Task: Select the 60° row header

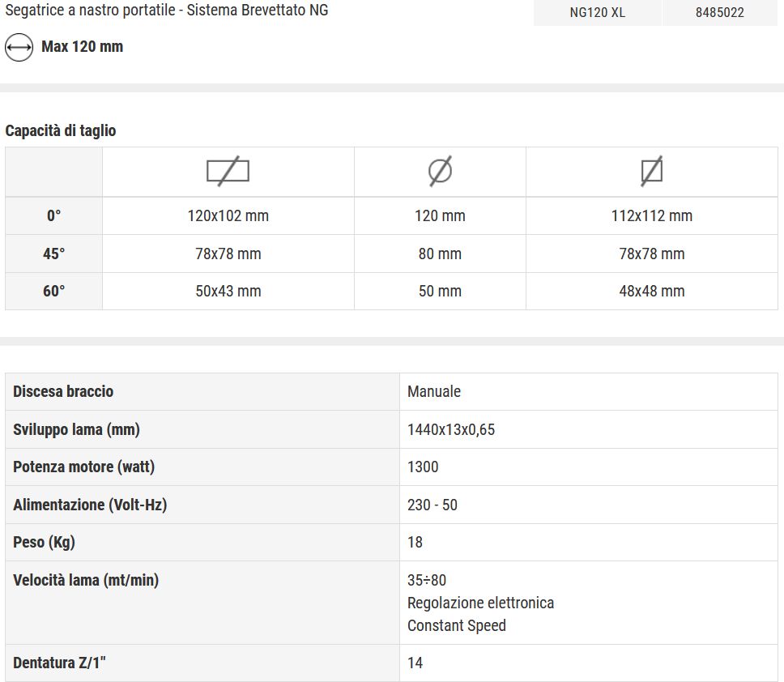Action: 53,292
